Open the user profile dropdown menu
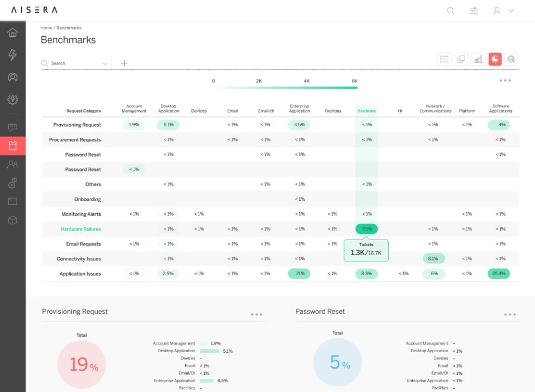 click(504, 10)
